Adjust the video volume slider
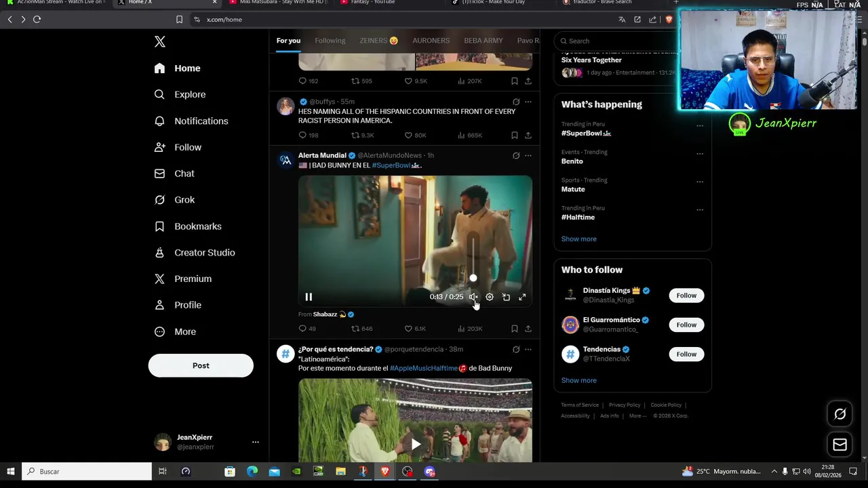Viewport: 868px width, 488px height. [473, 278]
